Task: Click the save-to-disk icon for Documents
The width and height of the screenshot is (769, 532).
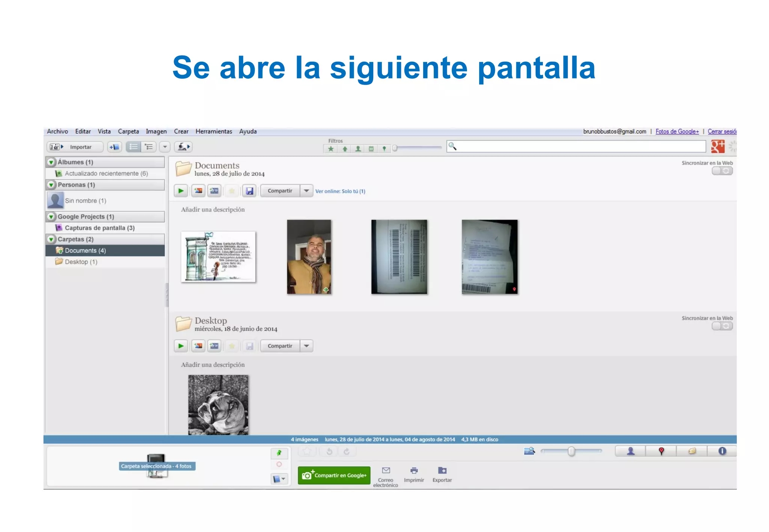Action: pyautogui.click(x=249, y=191)
